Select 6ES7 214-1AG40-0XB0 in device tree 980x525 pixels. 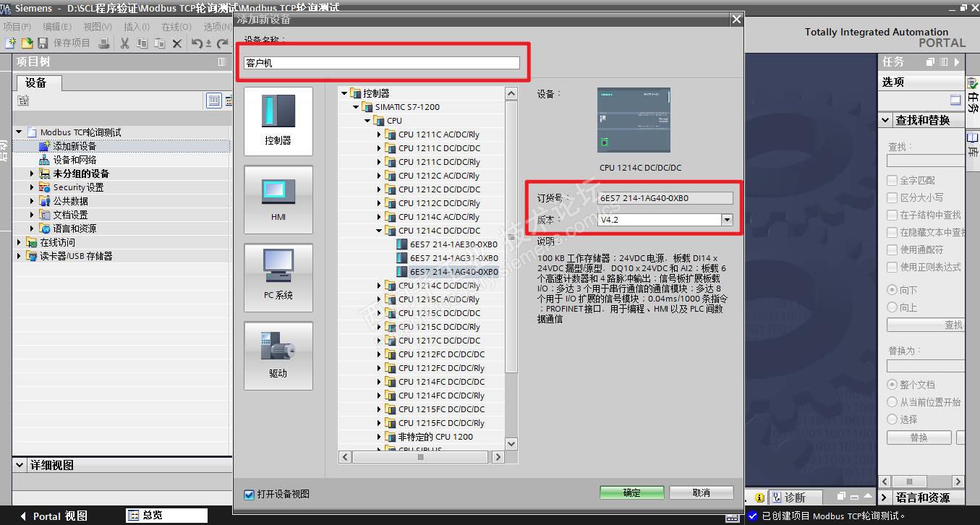pyautogui.click(x=454, y=272)
